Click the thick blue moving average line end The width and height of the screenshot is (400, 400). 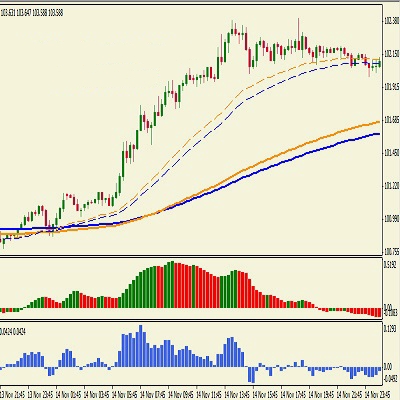click(378, 134)
